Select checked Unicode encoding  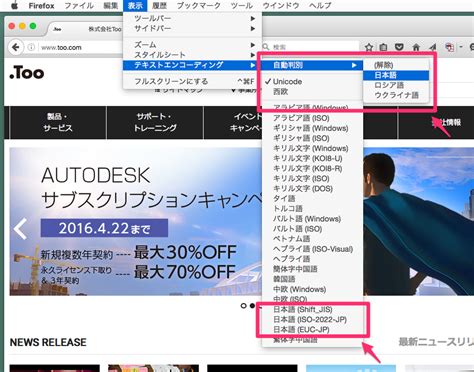[312, 82]
